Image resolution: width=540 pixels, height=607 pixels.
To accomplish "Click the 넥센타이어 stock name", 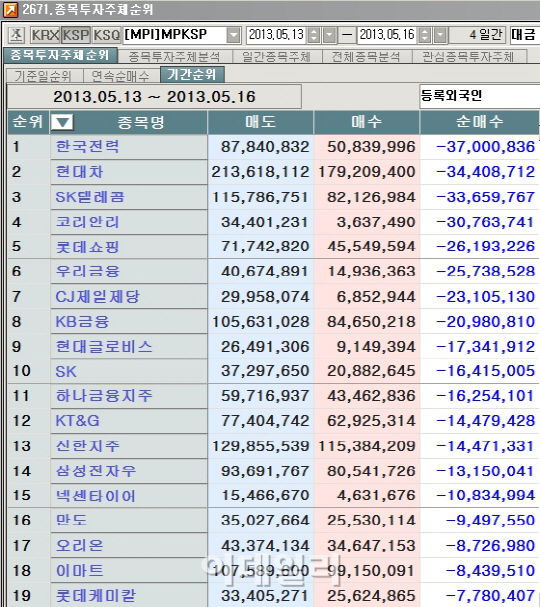I will point(96,496).
